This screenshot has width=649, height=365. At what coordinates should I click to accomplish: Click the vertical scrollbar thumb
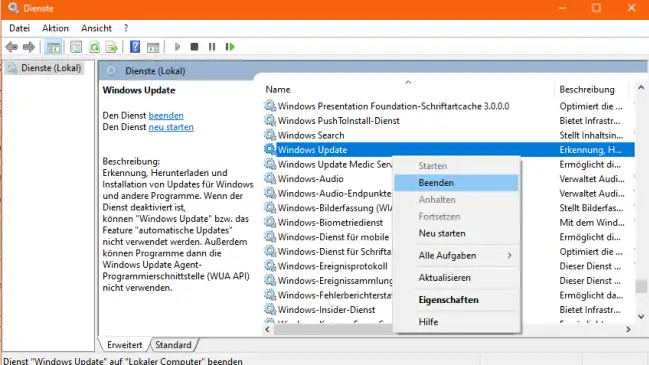[641, 286]
